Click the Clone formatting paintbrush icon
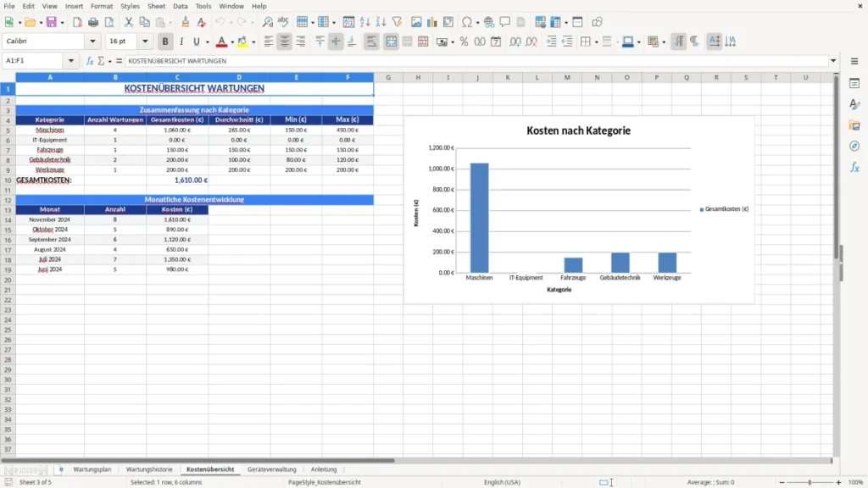 [x=185, y=22]
